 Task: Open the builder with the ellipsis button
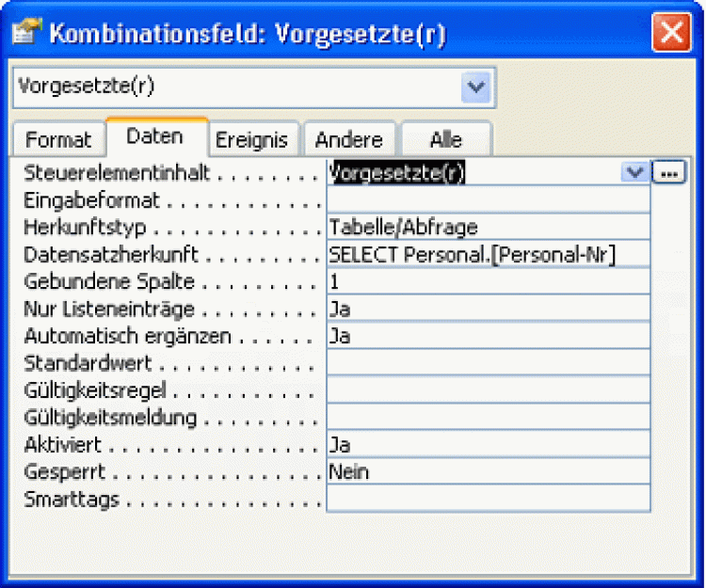[x=669, y=173]
